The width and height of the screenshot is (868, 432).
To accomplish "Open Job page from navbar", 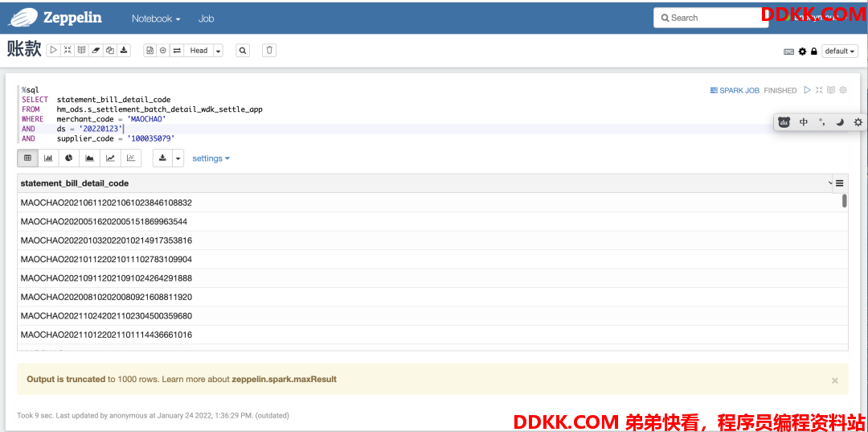I will tap(206, 19).
